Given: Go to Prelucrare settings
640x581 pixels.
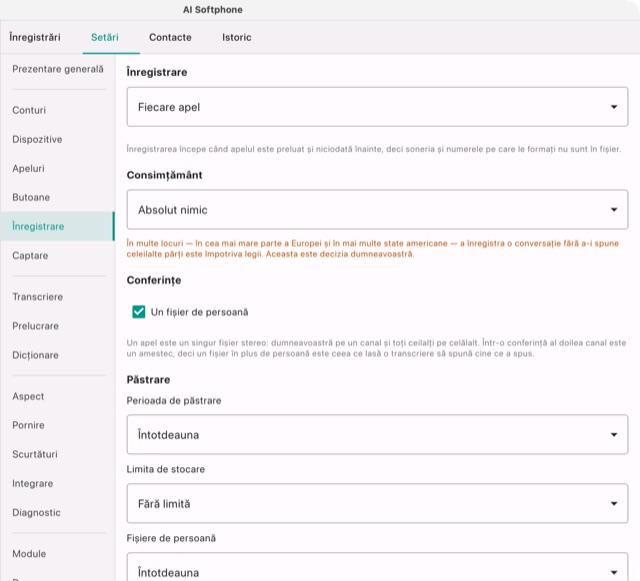Looking at the screenshot, I should 58,326.
